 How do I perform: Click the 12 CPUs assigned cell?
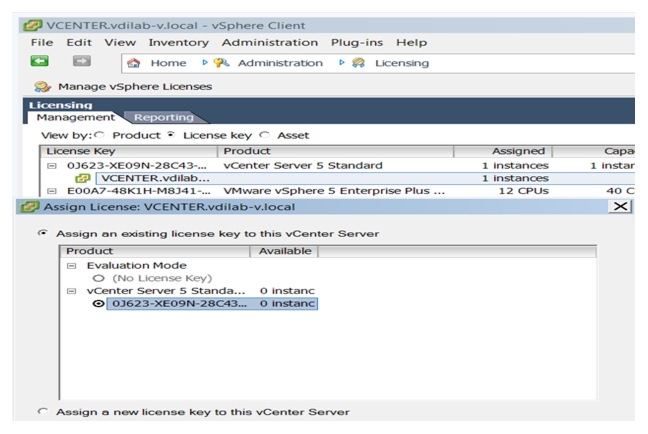[524, 191]
